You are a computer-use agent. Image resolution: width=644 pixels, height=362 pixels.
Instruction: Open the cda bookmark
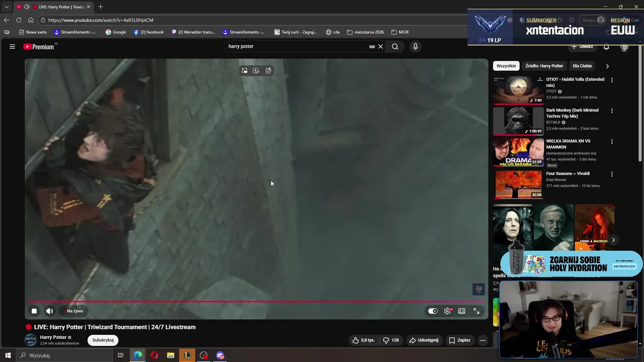point(333,32)
